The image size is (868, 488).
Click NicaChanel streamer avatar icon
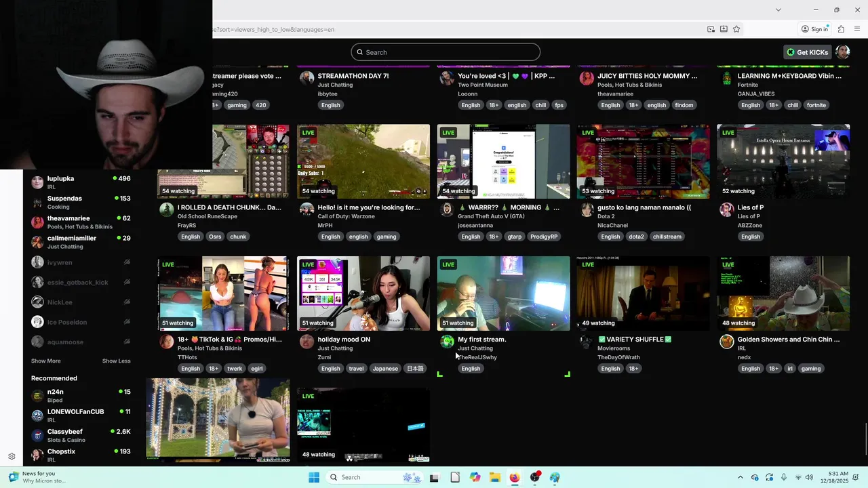click(x=587, y=209)
